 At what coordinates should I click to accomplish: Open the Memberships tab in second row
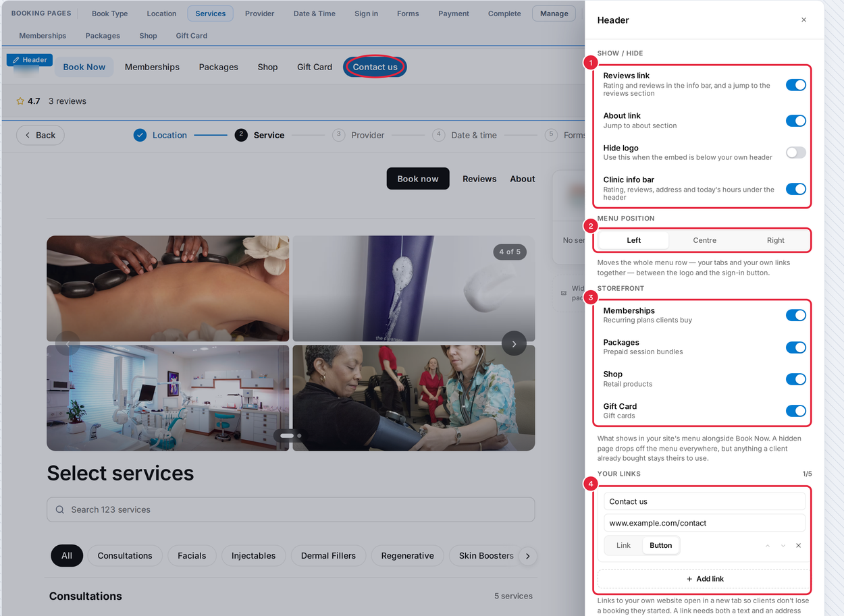(x=43, y=36)
